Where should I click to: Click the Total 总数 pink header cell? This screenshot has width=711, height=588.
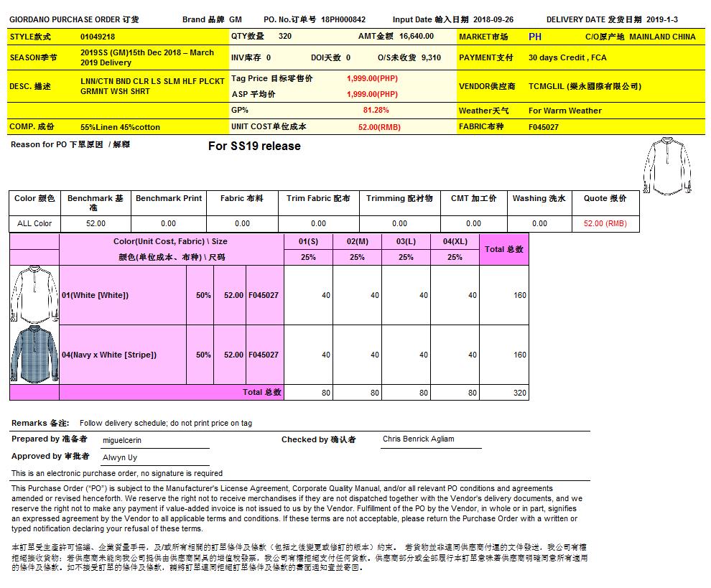(x=503, y=249)
